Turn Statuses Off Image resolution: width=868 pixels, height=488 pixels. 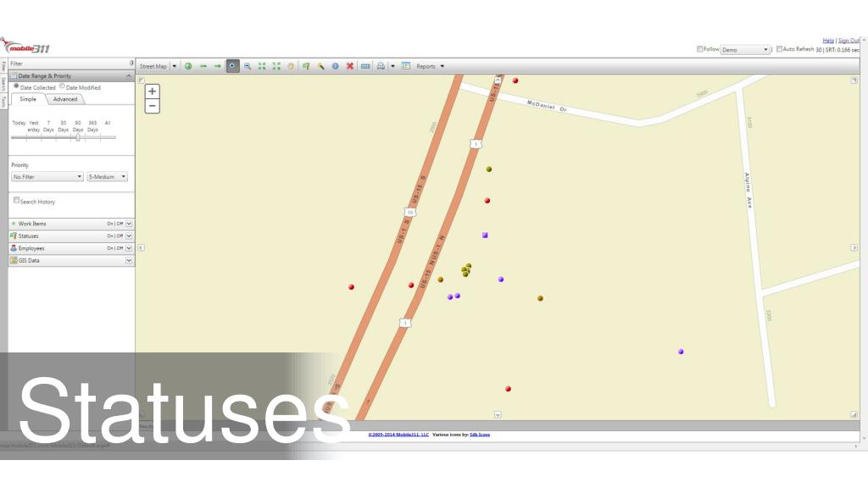(x=120, y=236)
